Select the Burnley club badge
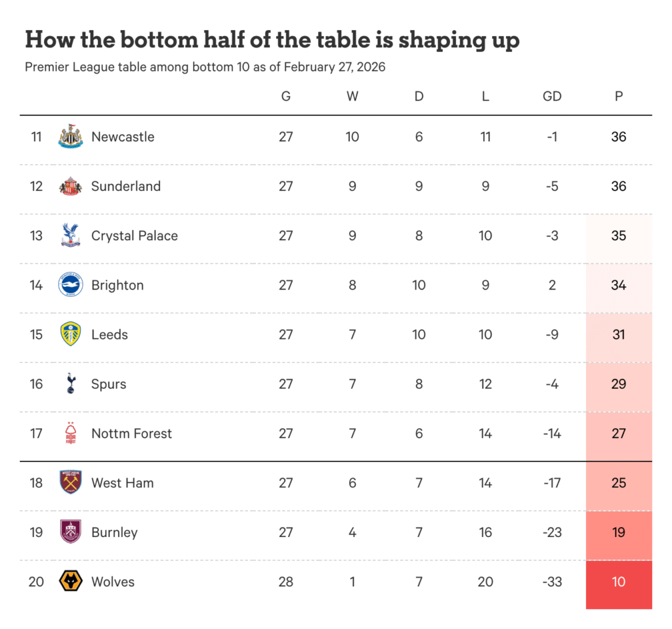This screenshot has height=629, width=672. [x=70, y=532]
